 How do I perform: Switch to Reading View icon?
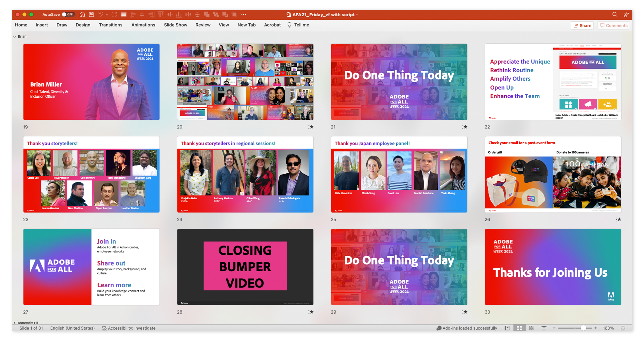click(531, 328)
